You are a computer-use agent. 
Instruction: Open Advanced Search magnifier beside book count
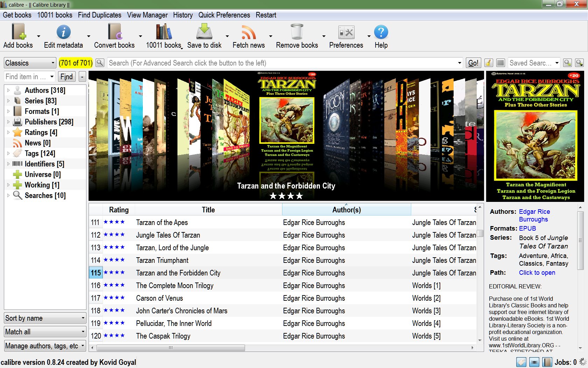click(100, 63)
